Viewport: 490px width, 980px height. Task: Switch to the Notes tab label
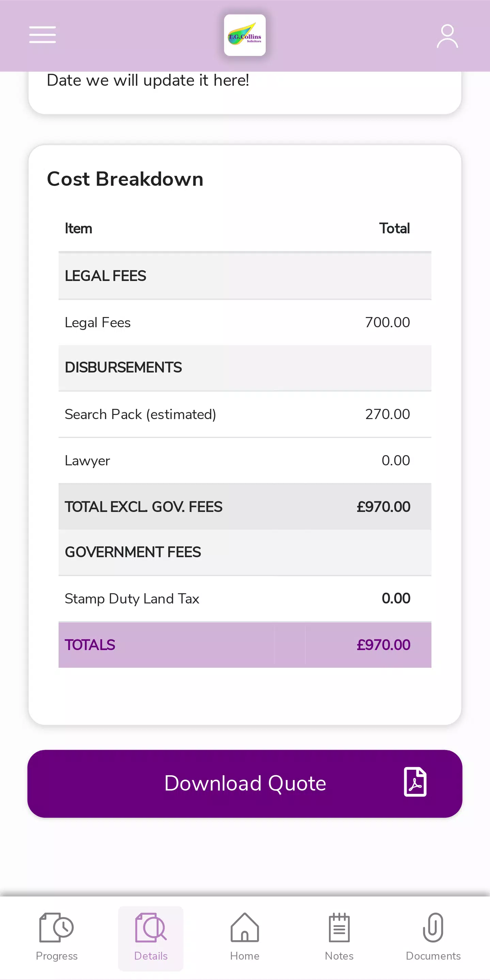pyautogui.click(x=339, y=956)
